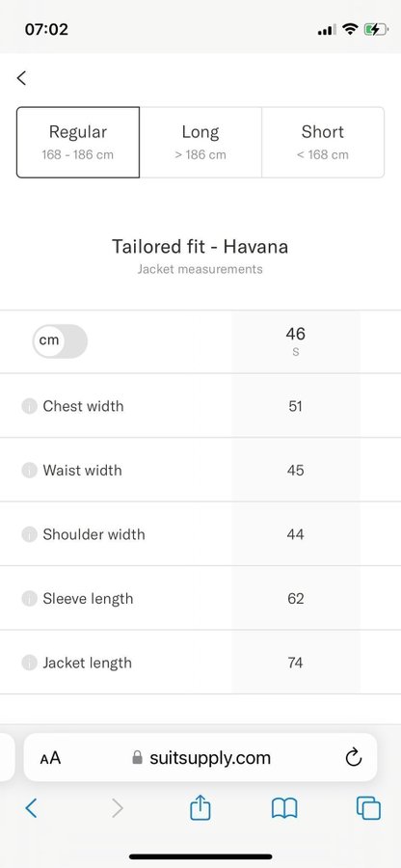Tap the Jacket length label
Image resolution: width=401 pixels, height=868 pixels.
[x=88, y=664]
